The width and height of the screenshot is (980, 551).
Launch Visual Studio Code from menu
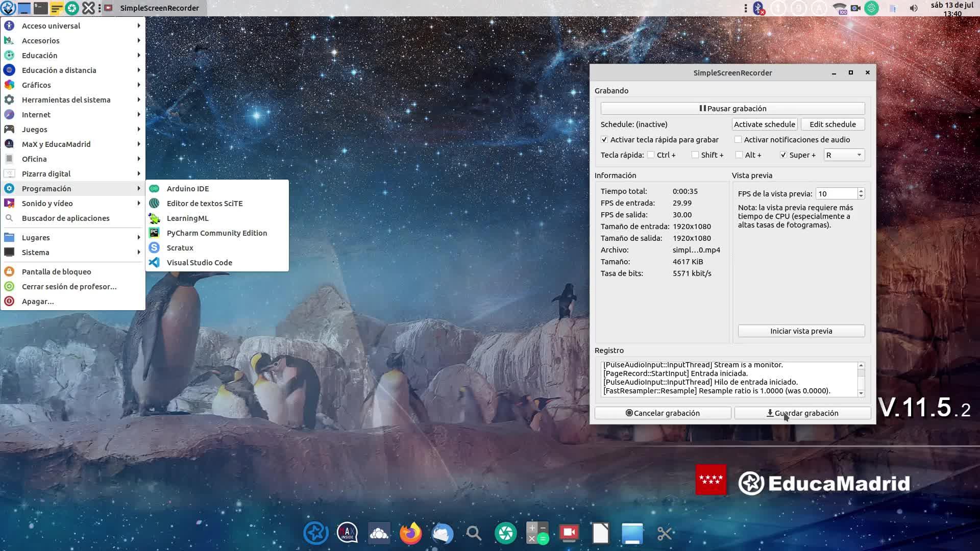coord(199,262)
